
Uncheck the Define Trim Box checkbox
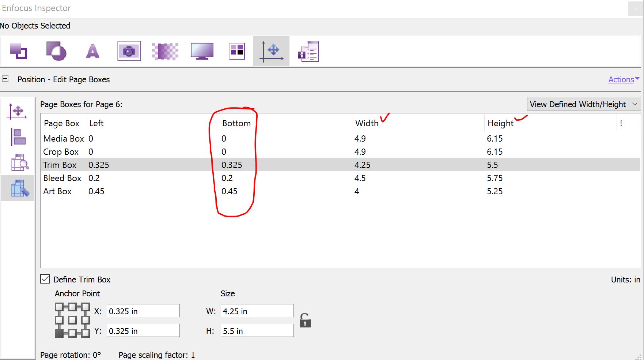coord(45,279)
